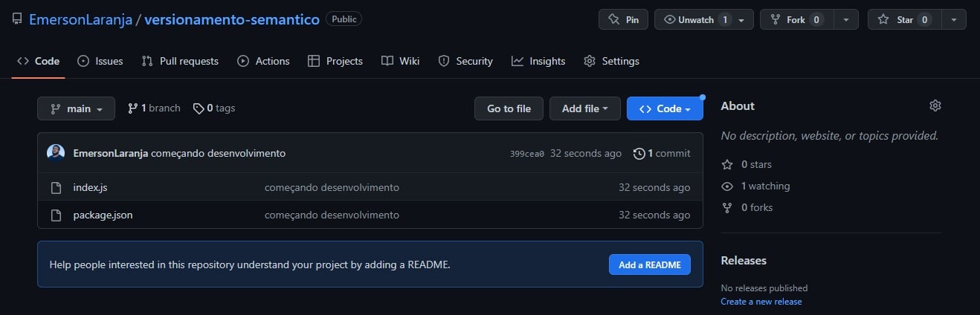Open the main branch selector dropdown

77,108
